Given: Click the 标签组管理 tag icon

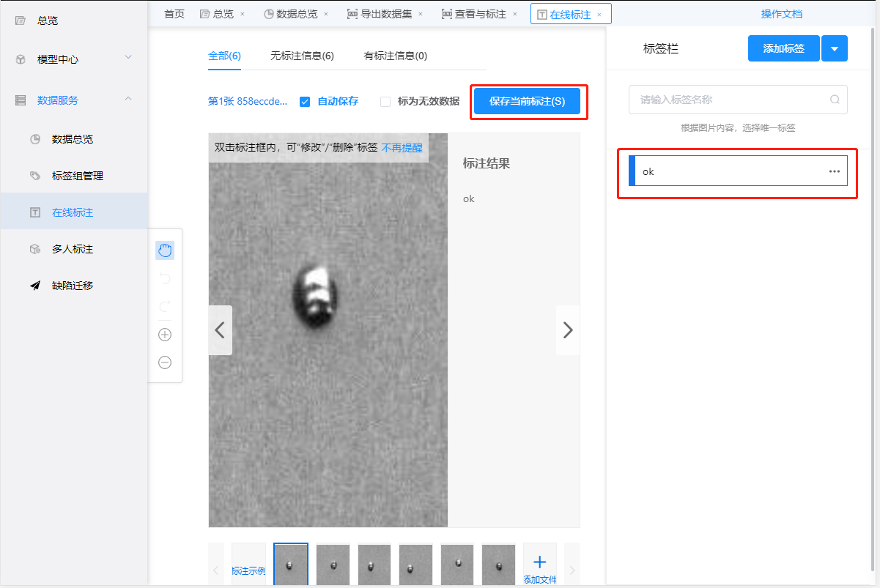Looking at the screenshot, I should click(34, 176).
